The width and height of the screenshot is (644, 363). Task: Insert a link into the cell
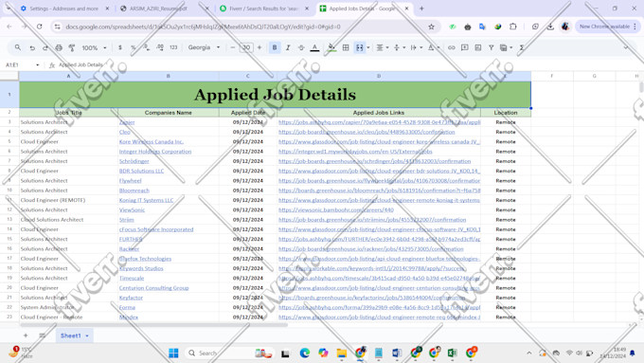click(452, 47)
